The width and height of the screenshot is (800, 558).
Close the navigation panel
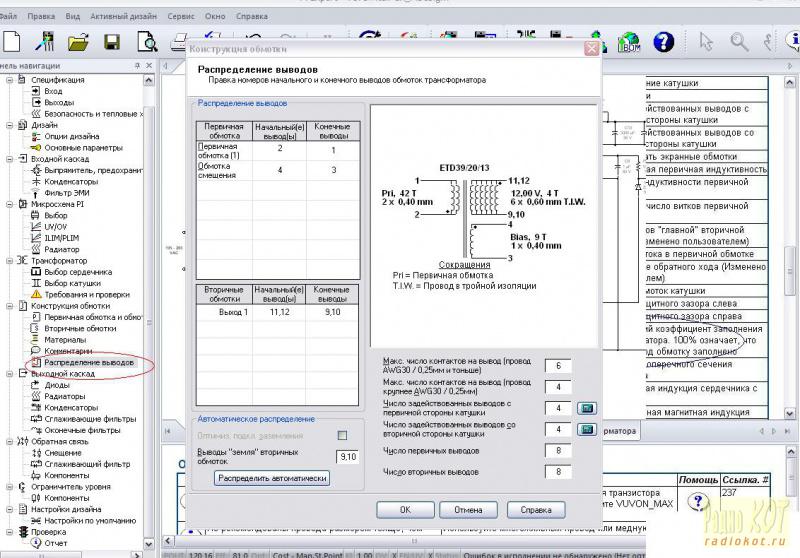149,65
